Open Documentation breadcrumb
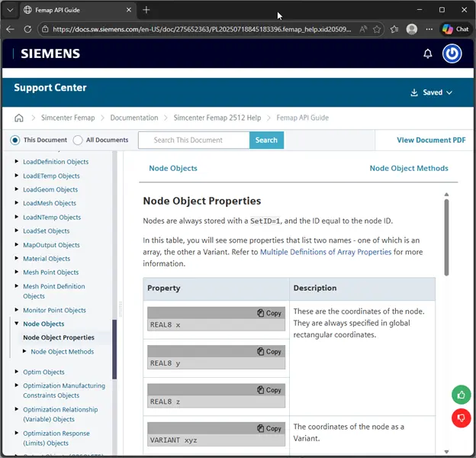 [x=134, y=118]
